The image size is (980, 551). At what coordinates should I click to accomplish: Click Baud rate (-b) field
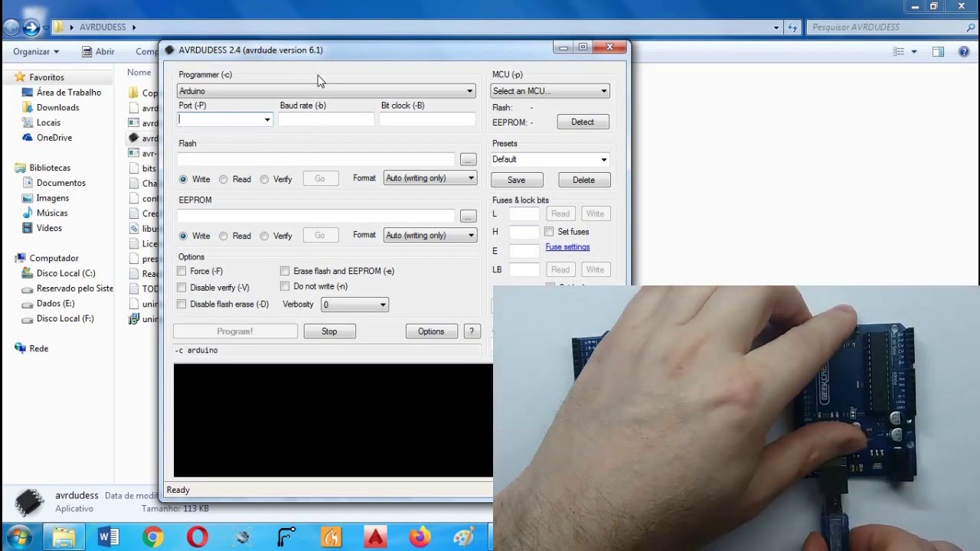pyautogui.click(x=326, y=119)
